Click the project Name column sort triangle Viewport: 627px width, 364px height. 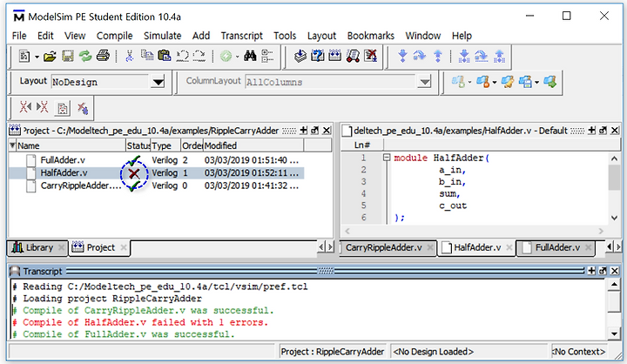click(12, 145)
